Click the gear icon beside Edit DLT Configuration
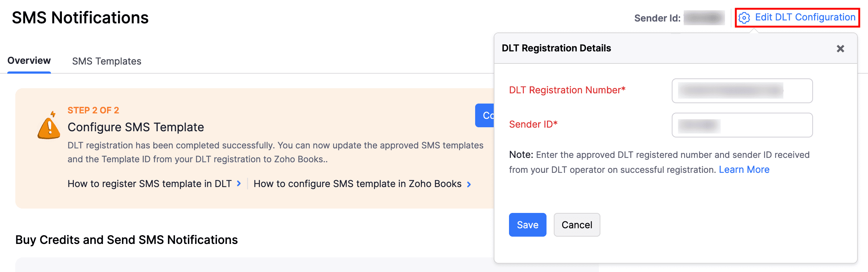868x272 pixels. coord(744,18)
